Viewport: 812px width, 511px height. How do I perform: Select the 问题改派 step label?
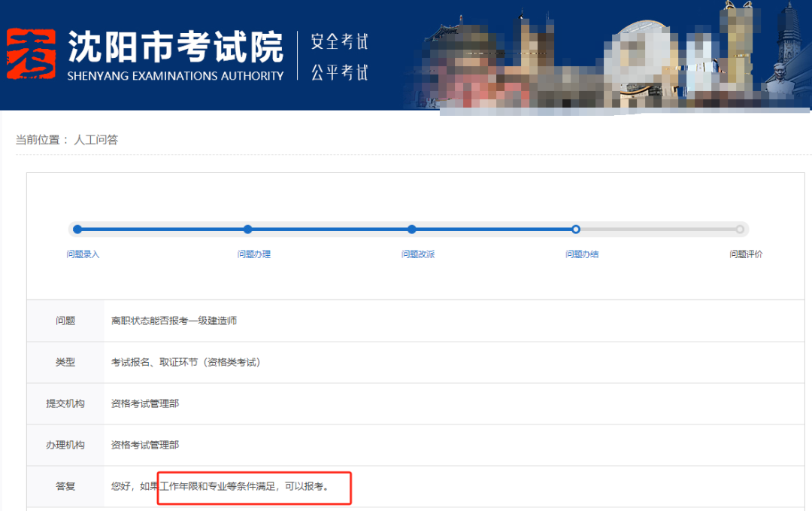pos(418,254)
